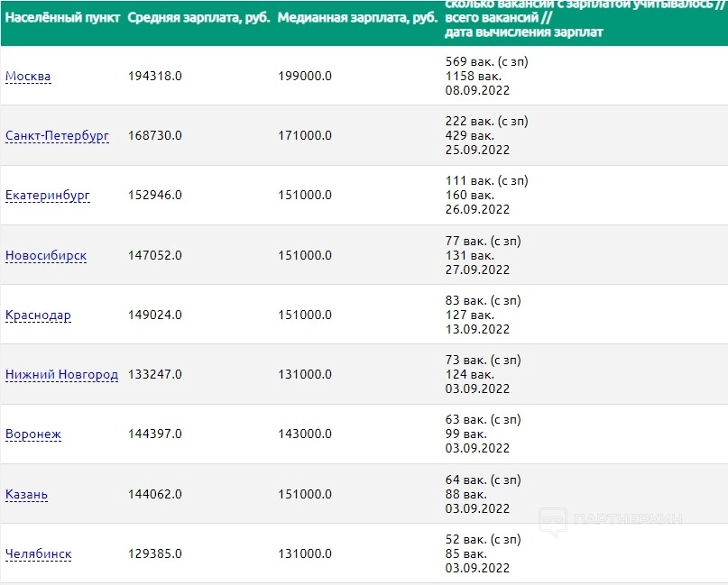The image size is (728, 585).
Task: Open the Нижний Новгород link
Action: coord(61,375)
